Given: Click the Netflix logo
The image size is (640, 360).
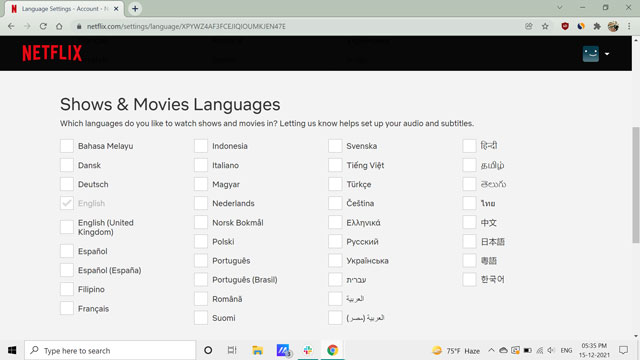Looking at the screenshot, I should [52, 53].
